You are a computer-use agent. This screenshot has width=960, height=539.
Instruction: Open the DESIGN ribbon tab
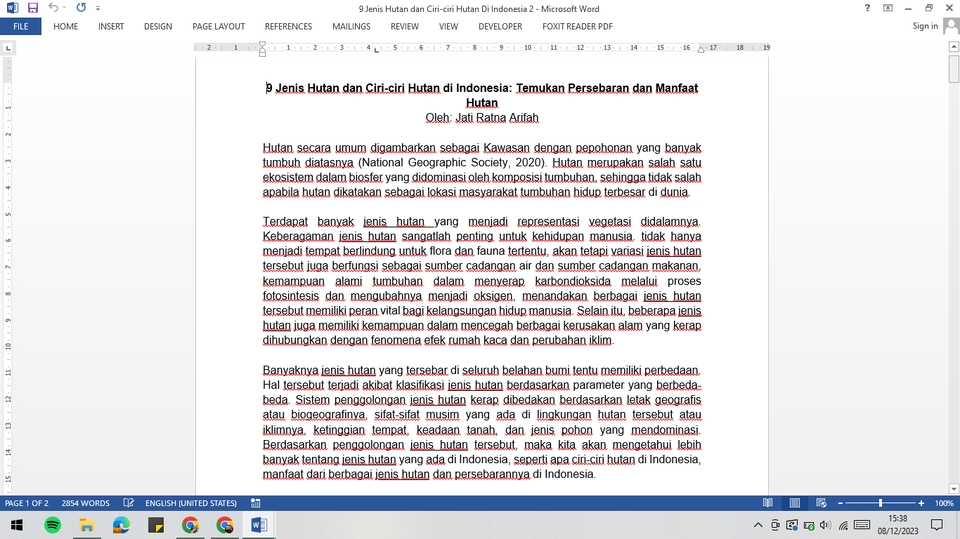158,26
